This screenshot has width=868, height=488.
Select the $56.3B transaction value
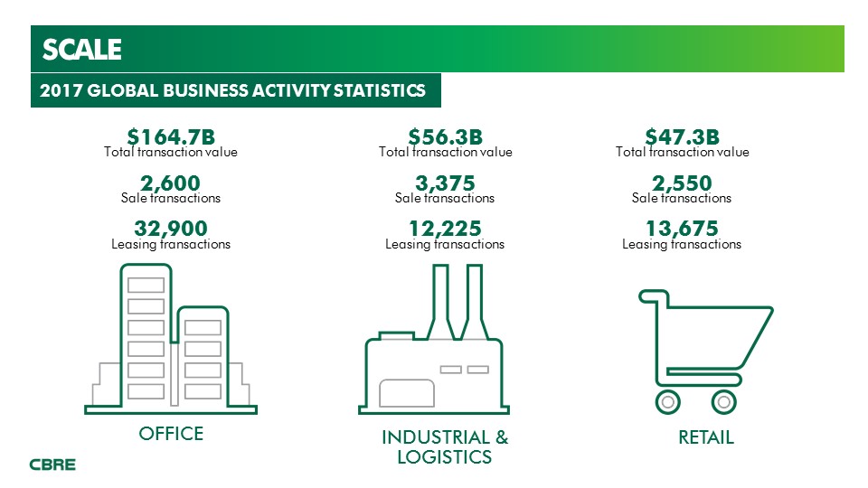pos(445,136)
